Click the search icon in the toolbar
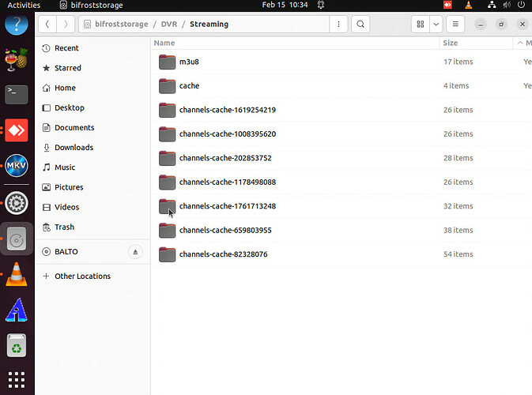Viewport: 532px width, 395px height. pos(360,24)
